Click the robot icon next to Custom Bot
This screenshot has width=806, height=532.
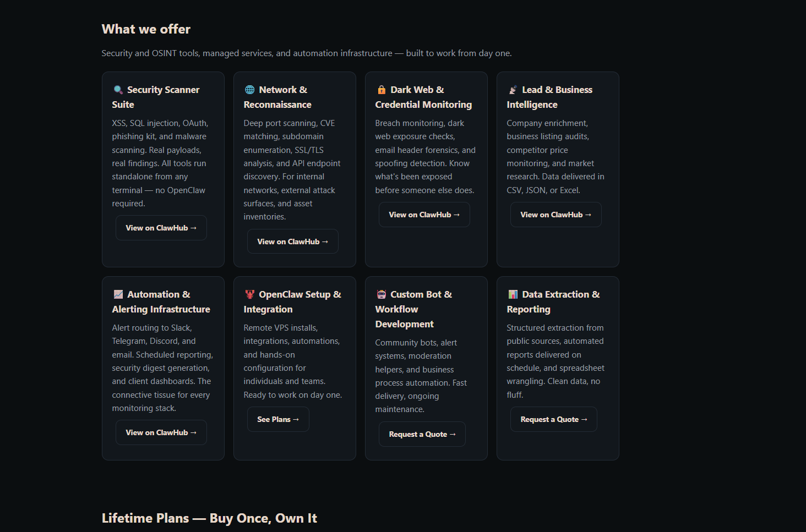(381, 294)
